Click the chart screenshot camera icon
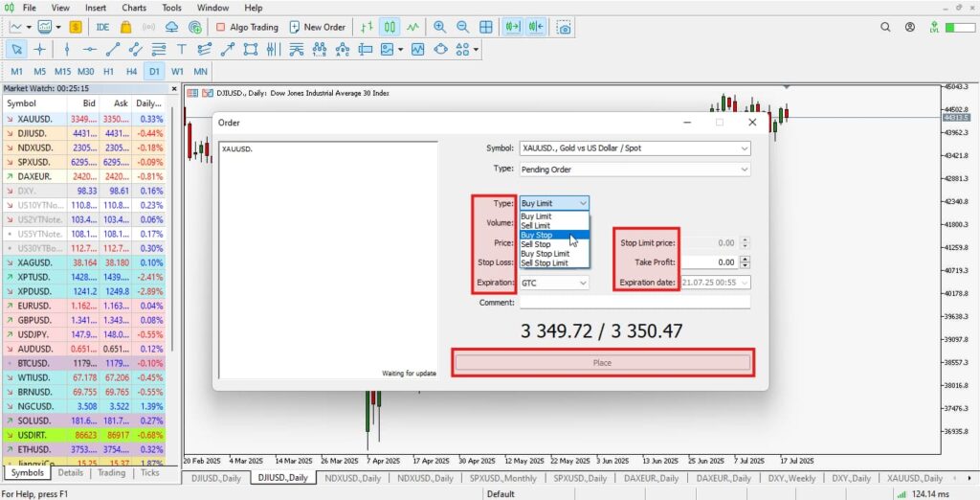 point(565,27)
